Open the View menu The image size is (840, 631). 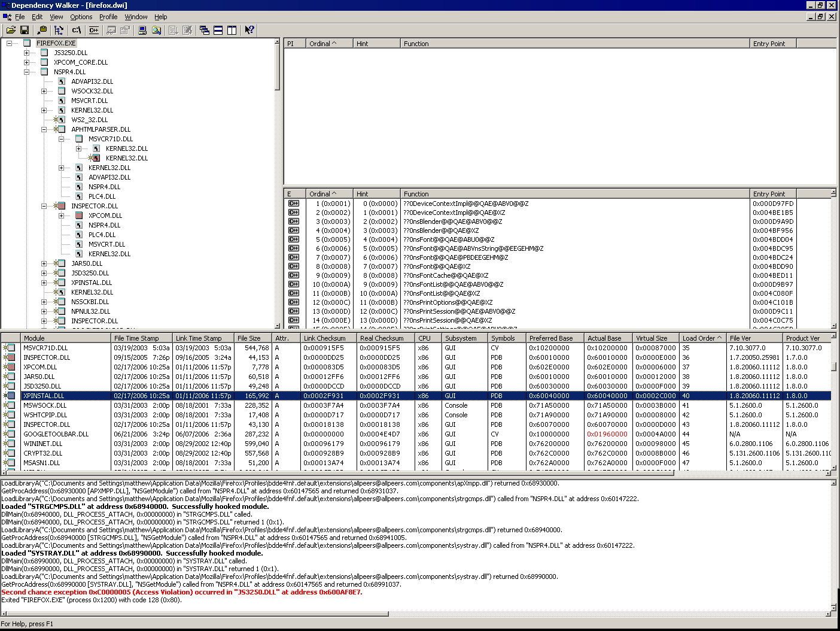56,17
